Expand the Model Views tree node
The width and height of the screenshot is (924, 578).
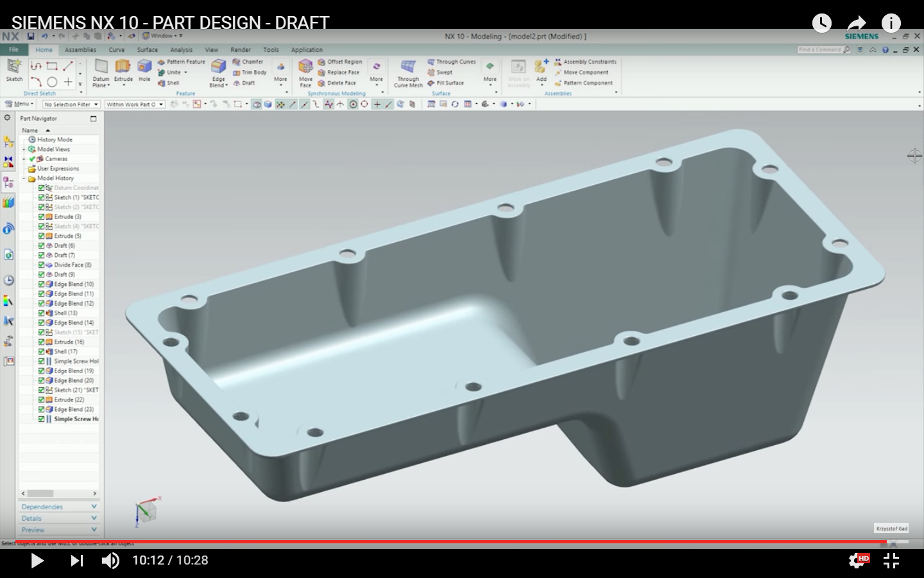coord(24,149)
